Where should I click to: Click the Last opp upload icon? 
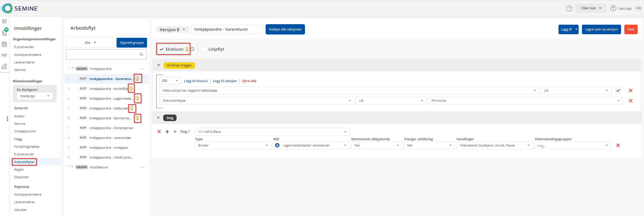613,8
